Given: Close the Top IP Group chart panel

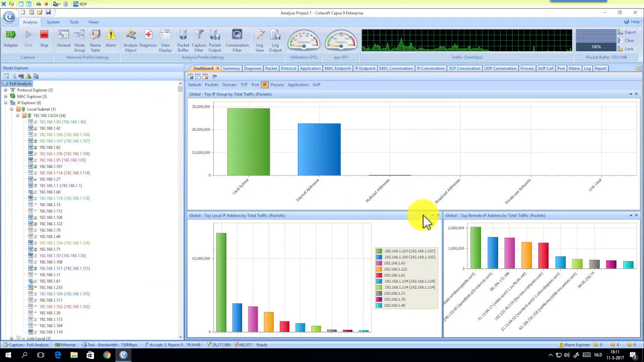Looking at the screenshot, I should pyautogui.click(x=636, y=94).
